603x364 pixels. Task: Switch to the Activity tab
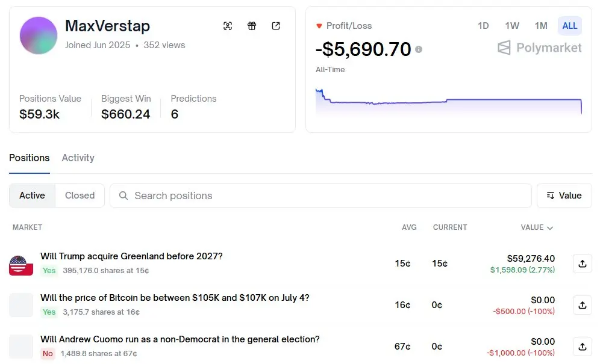click(x=78, y=158)
